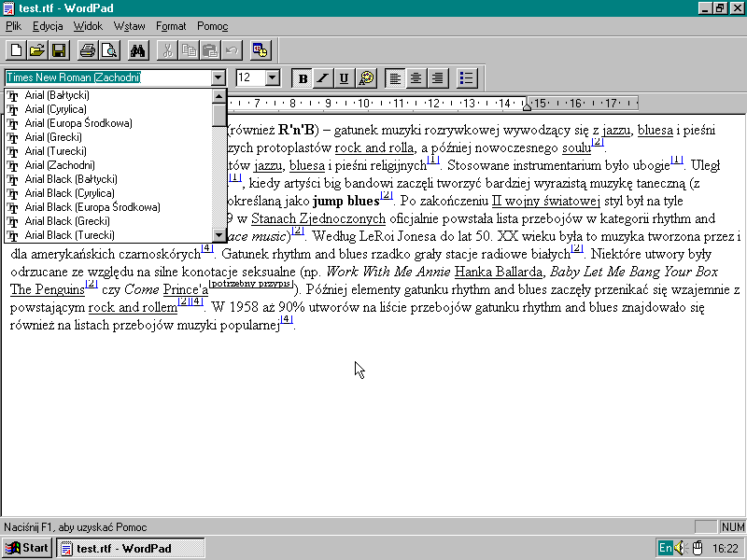Select Arial Black (Grecki) font entry
The image size is (747, 560).
pos(108,221)
